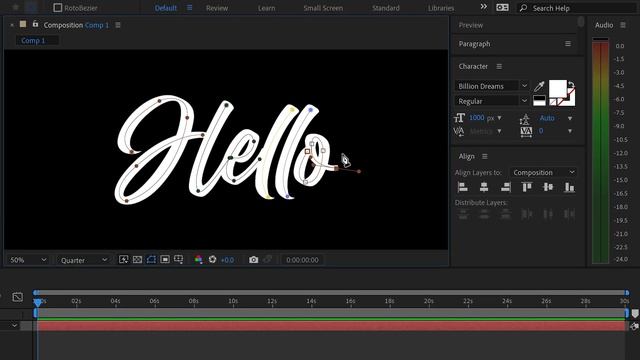Switch to the Libraries workspace
Viewport: 640px width, 360px height.
click(x=441, y=8)
